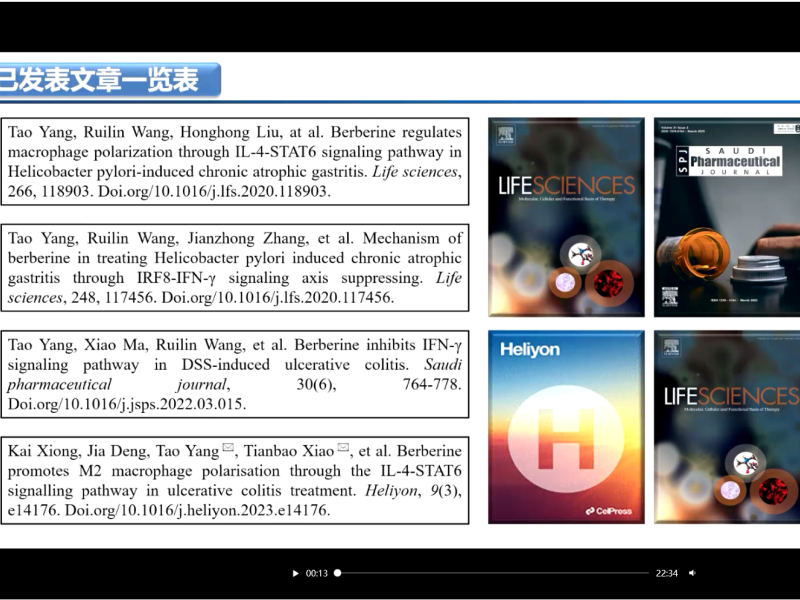Image resolution: width=800 pixels, height=600 pixels.
Task: Select the Heliyon journal cover
Action: [x=566, y=427]
